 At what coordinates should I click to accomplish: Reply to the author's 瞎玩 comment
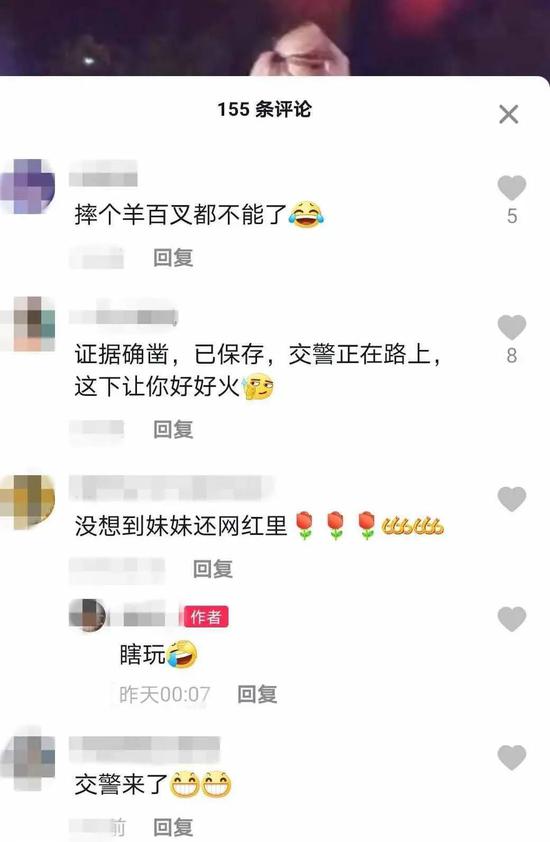257,694
